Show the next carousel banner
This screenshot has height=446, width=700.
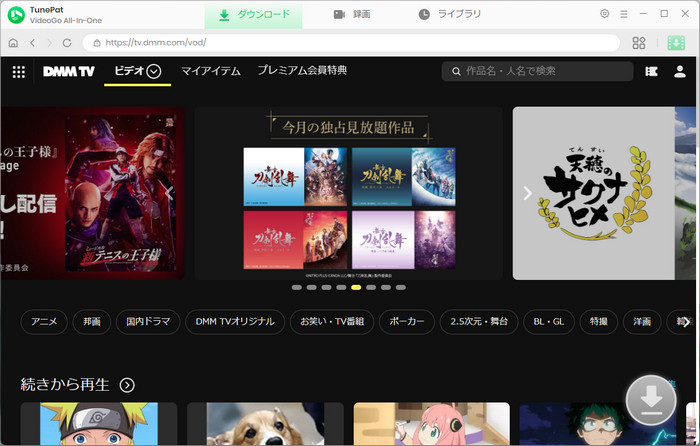click(527, 193)
